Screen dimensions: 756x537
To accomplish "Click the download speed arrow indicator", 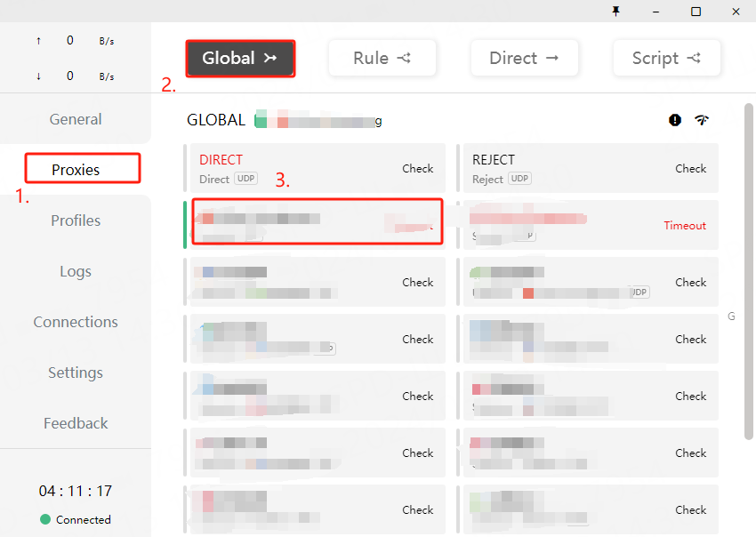I will (x=38, y=76).
